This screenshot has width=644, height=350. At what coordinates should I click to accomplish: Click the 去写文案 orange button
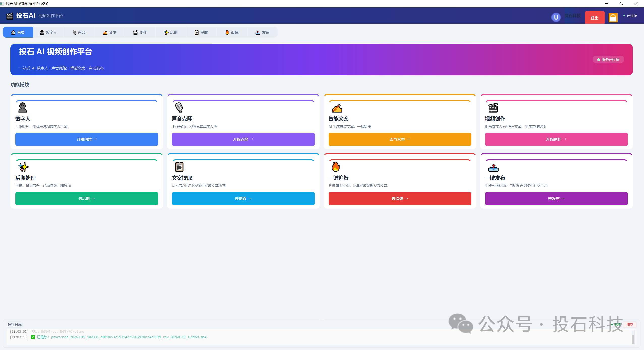[x=400, y=139]
